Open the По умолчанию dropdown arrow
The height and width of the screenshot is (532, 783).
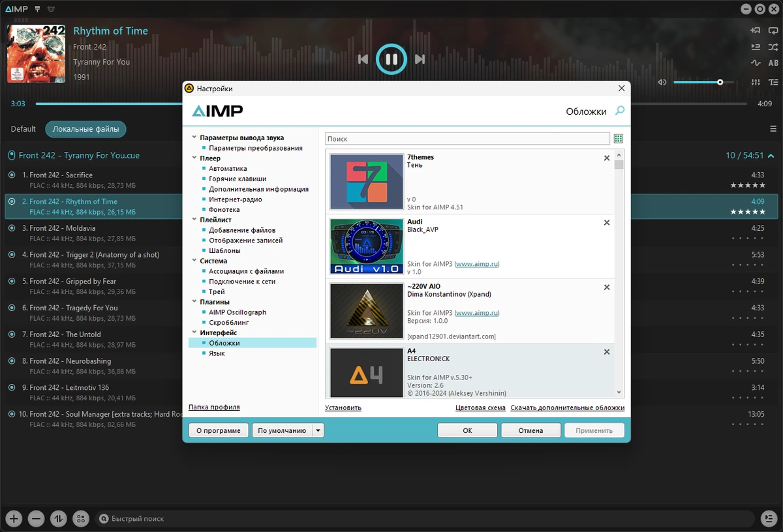tap(318, 430)
